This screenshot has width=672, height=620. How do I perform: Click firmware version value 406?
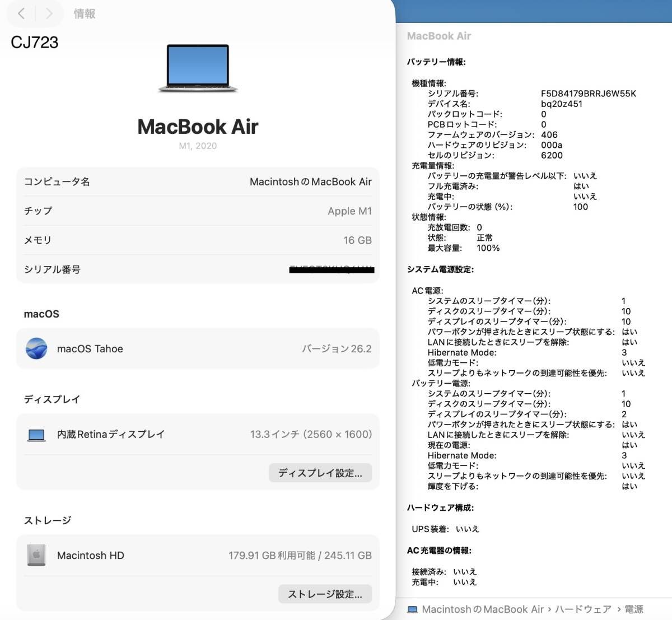[x=549, y=134]
